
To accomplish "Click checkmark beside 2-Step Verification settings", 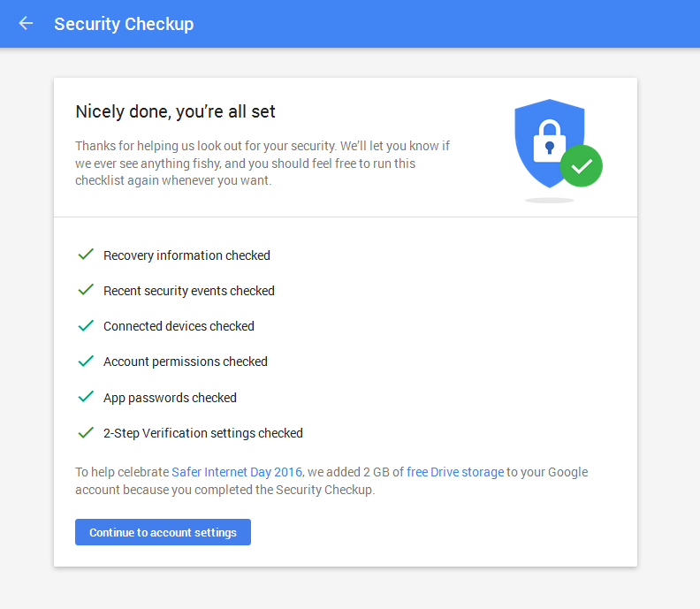I will (x=86, y=432).
